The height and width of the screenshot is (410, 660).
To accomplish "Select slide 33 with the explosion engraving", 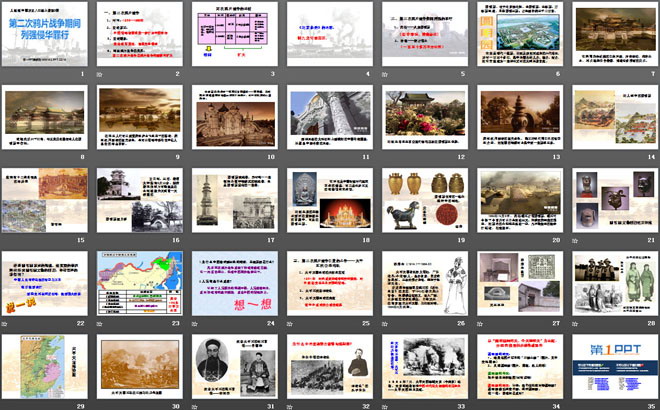I will (425, 367).
